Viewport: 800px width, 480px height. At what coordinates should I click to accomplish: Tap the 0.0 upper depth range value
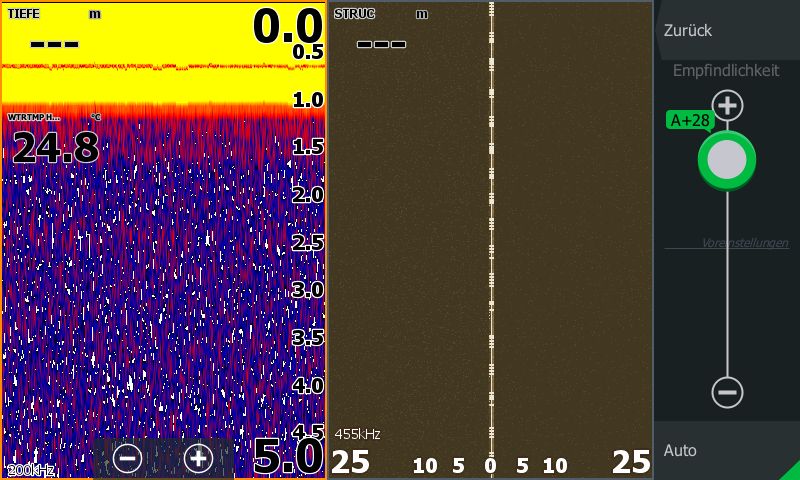287,24
